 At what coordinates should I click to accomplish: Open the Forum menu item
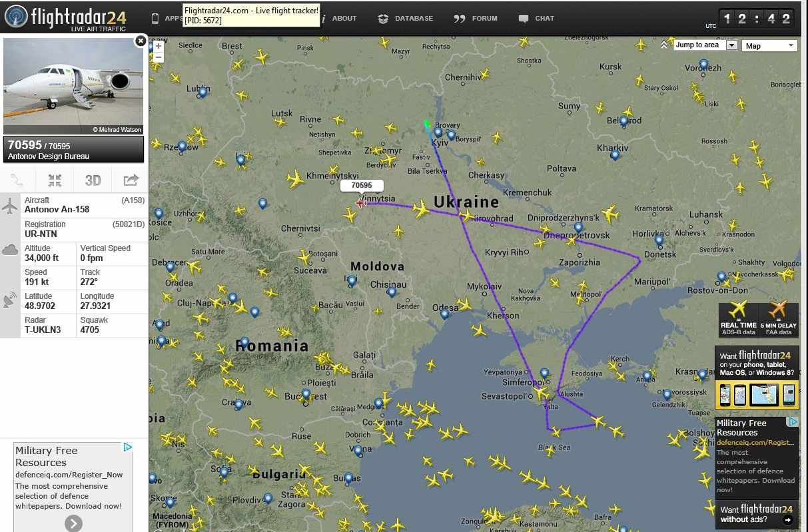pyautogui.click(x=476, y=19)
